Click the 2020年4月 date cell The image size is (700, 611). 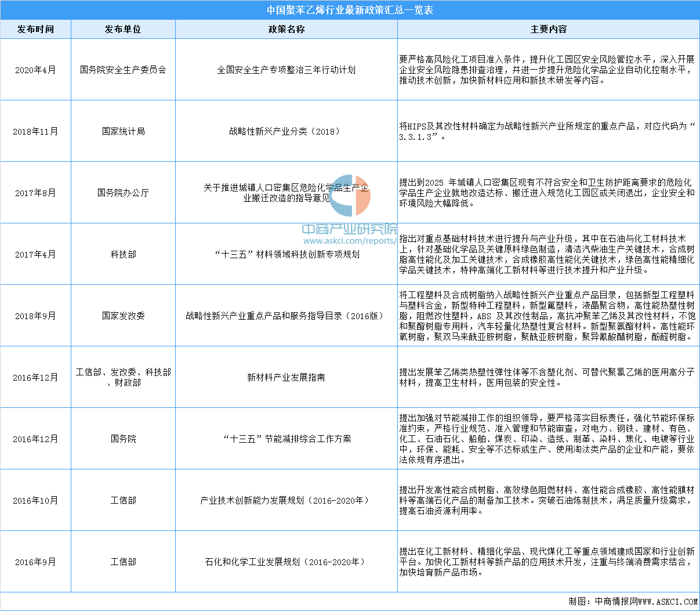click(35, 70)
